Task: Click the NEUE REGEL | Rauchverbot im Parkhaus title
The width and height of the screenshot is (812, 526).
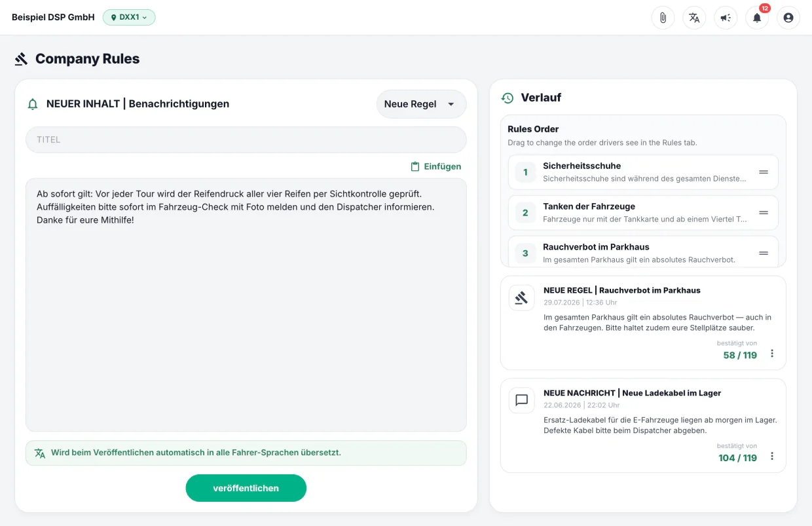Action: [622, 290]
